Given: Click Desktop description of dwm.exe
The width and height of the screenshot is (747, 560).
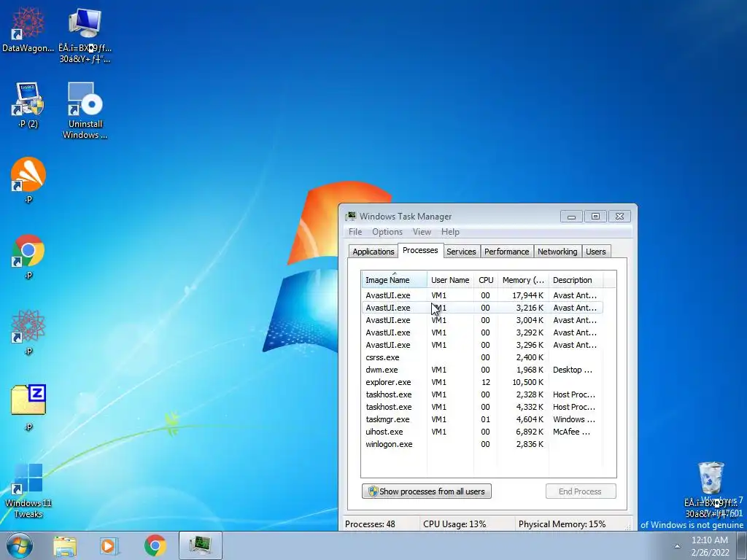Looking at the screenshot, I should pyautogui.click(x=572, y=370).
